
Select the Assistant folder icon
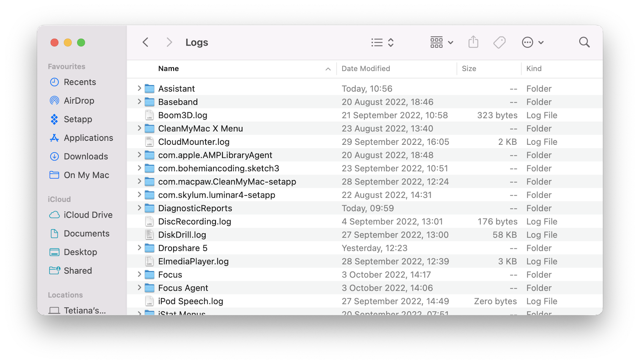tap(150, 88)
